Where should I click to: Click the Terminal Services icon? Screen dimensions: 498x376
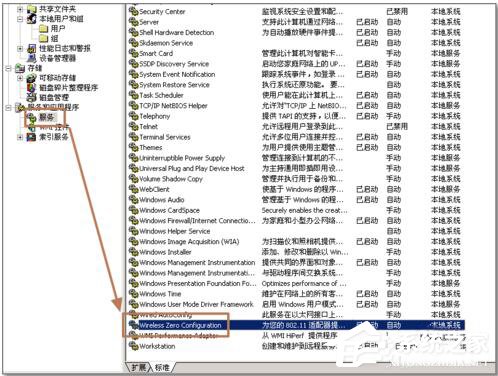tap(133, 137)
